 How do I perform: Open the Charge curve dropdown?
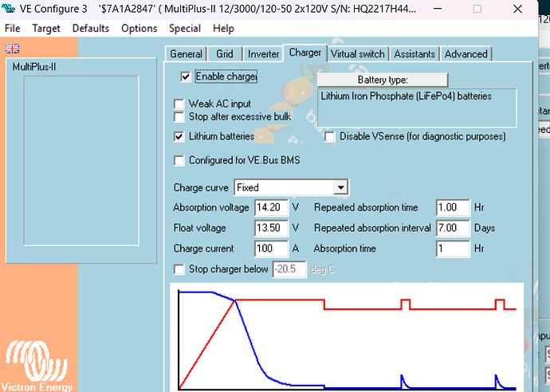click(x=340, y=187)
